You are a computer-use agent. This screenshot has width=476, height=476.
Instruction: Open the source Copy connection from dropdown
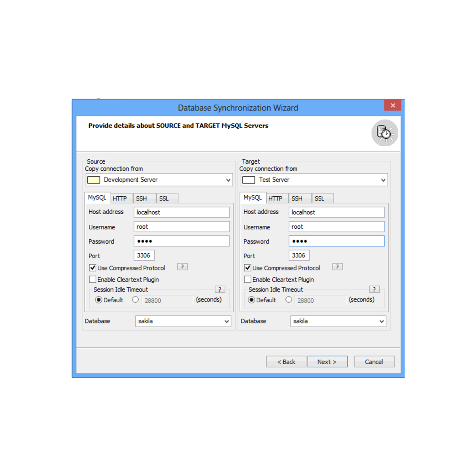pyautogui.click(x=228, y=180)
